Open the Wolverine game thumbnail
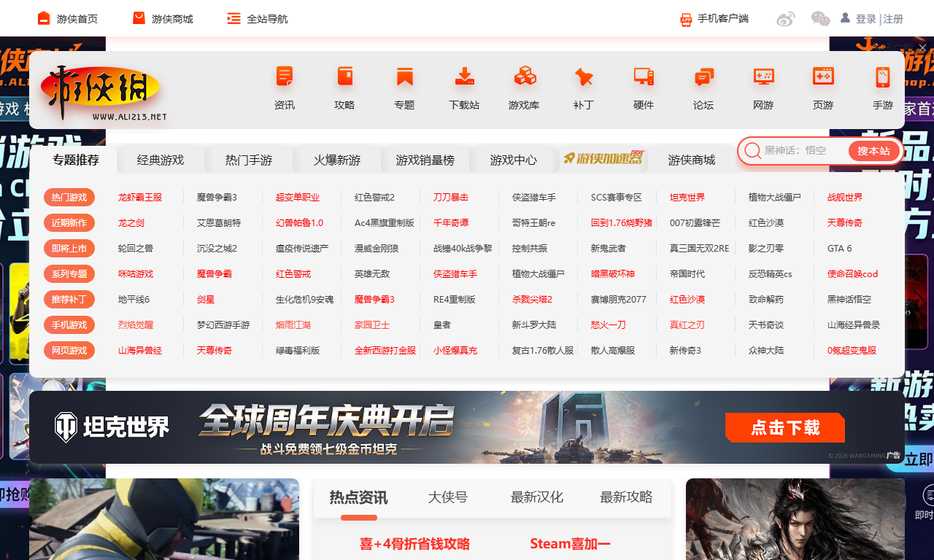Image resolution: width=934 pixels, height=560 pixels. [164, 519]
